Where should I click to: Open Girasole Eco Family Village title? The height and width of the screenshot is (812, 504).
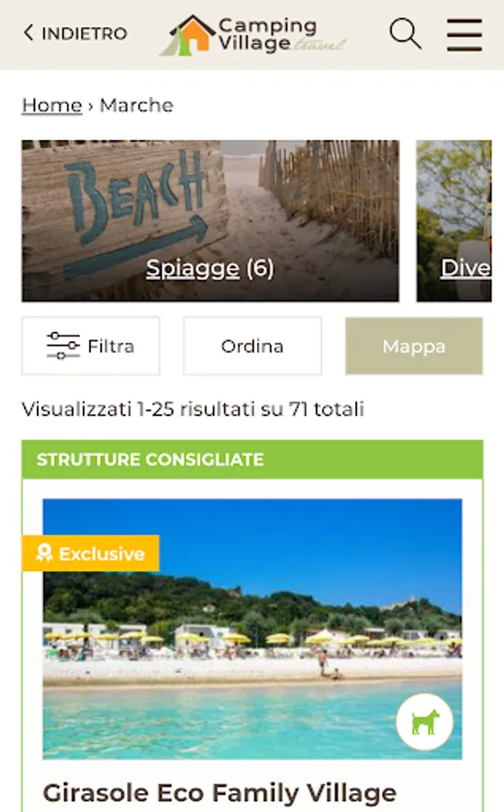point(220,793)
